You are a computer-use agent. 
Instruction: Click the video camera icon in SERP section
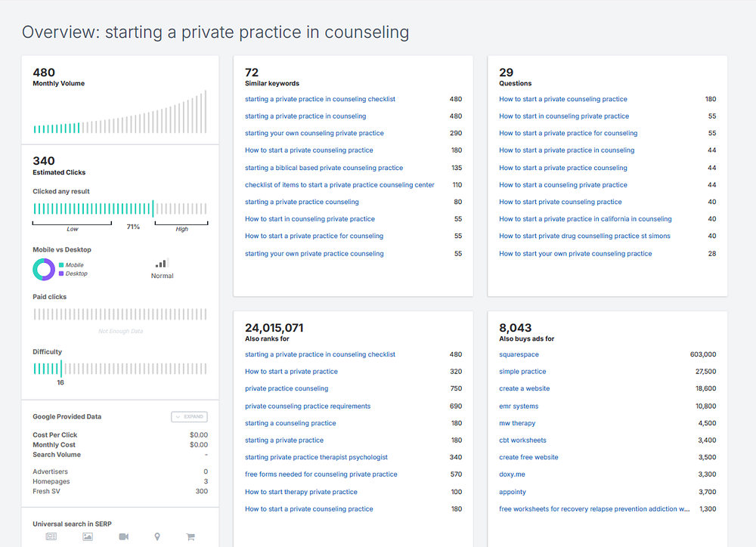[123, 536]
